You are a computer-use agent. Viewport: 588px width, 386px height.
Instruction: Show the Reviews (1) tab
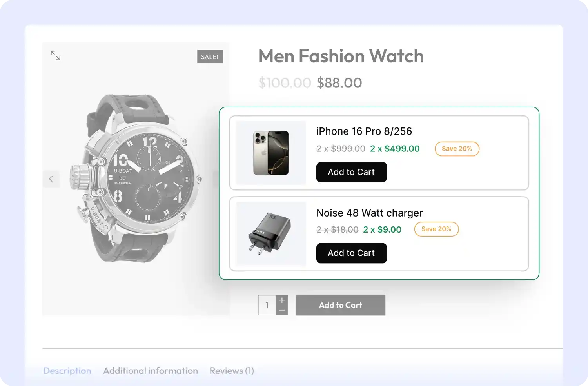click(x=232, y=371)
